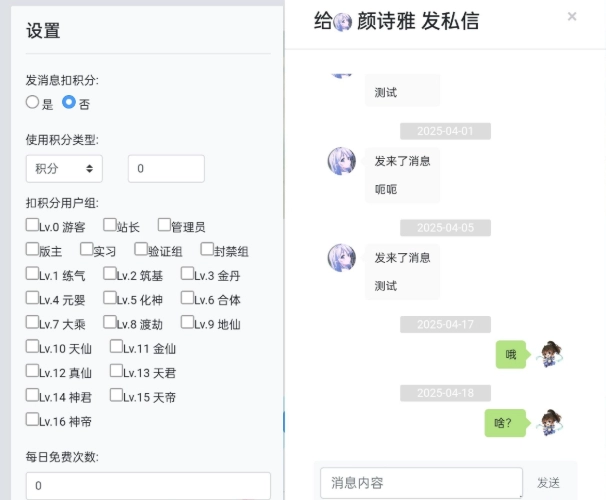Click the 呃呃 message text
Image resolution: width=606 pixels, height=500 pixels.
tap(386, 189)
